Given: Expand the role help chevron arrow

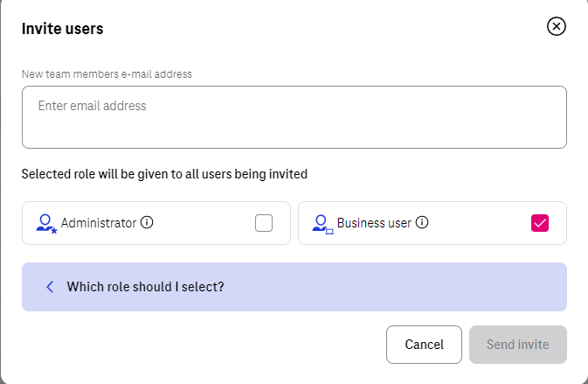Looking at the screenshot, I should [50, 287].
